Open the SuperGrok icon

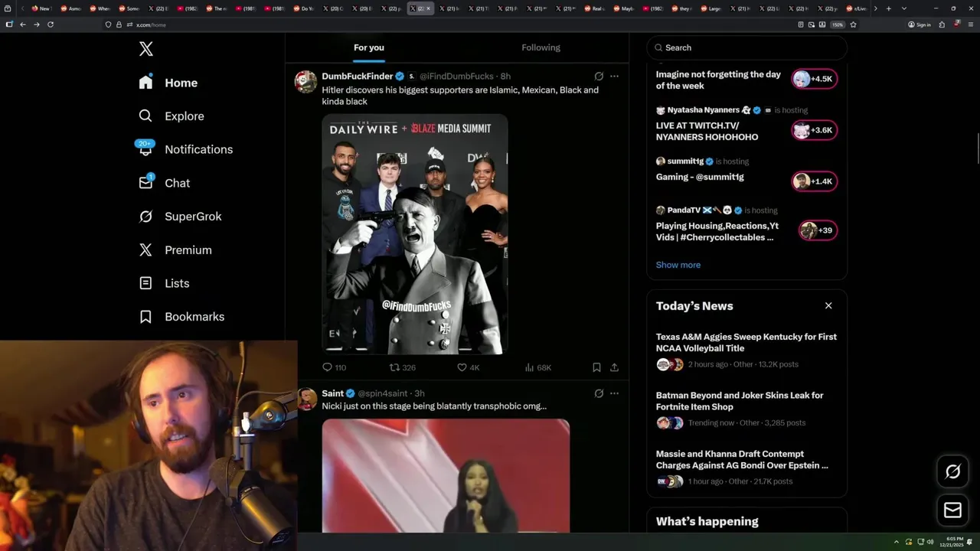coord(145,216)
